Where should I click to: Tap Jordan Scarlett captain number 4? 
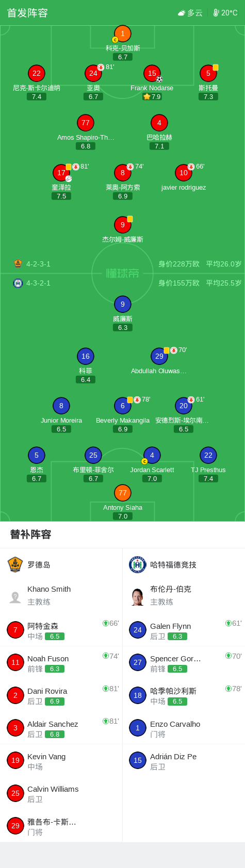pos(152,455)
